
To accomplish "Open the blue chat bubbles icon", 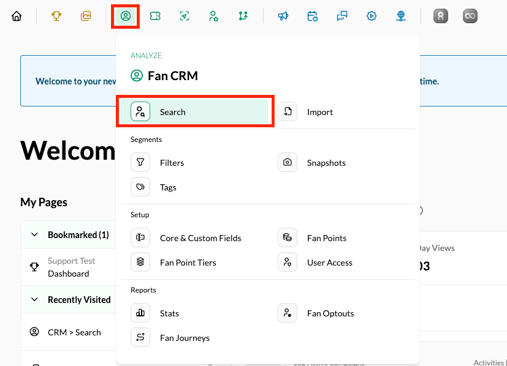I will tap(342, 16).
